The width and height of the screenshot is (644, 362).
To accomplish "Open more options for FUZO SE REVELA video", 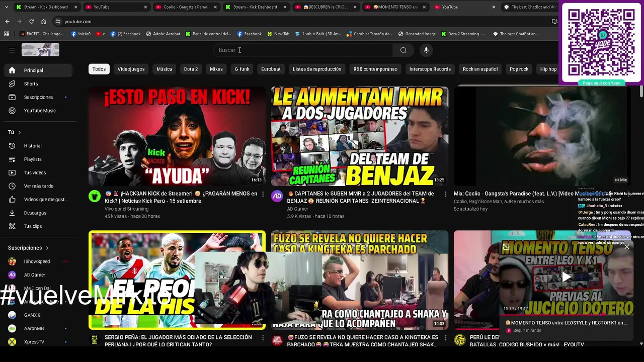I will tap(445, 338).
